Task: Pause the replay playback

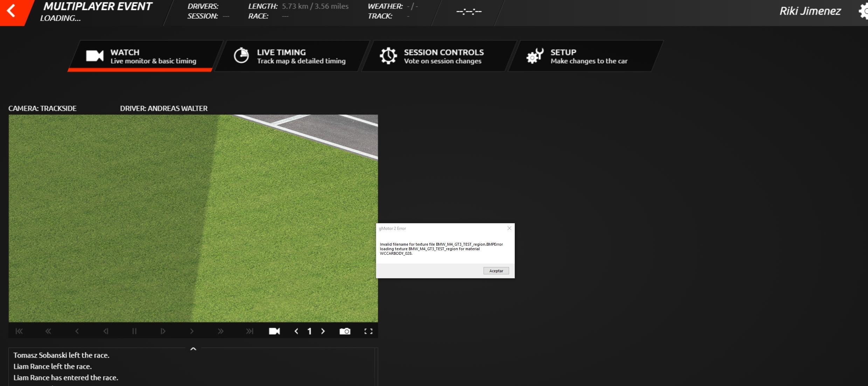Action: coord(134,331)
